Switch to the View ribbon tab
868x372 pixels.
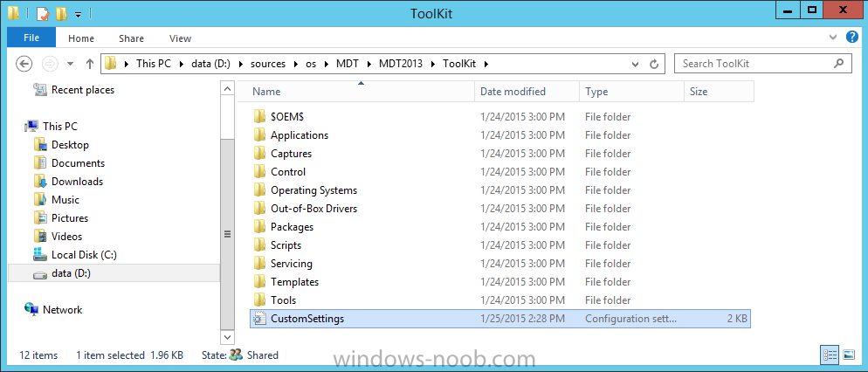[180, 38]
